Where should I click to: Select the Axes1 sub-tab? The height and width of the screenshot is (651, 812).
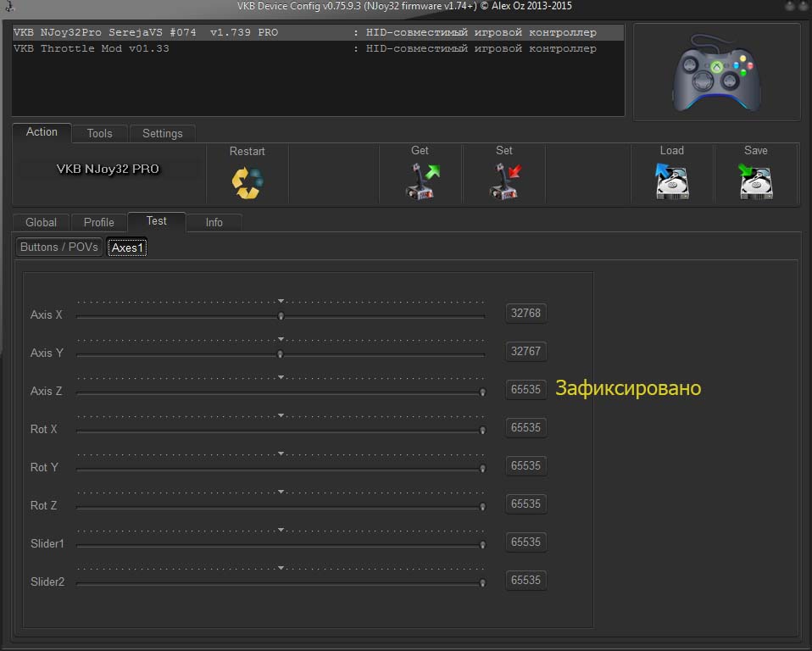(127, 248)
